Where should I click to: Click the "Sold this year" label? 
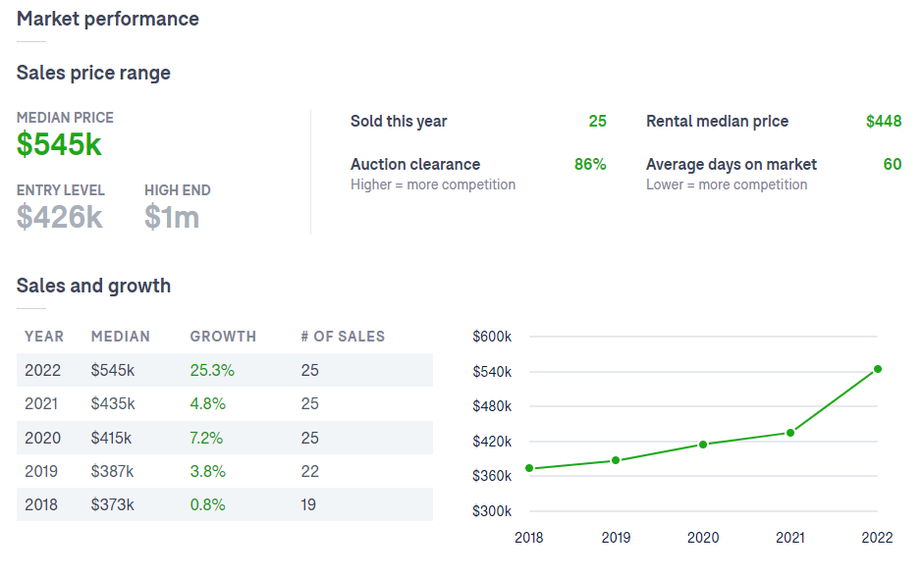(x=399, y=121)
